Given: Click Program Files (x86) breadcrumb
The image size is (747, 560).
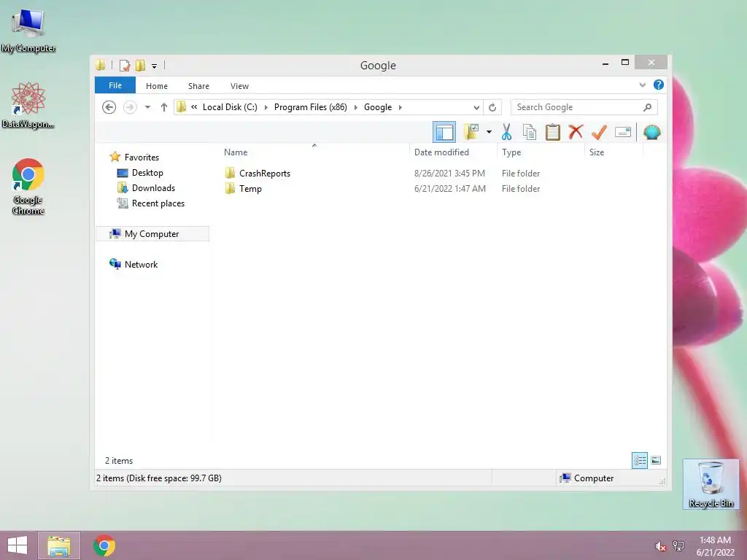Looking at the screenshot, I should tap(311, 107).
